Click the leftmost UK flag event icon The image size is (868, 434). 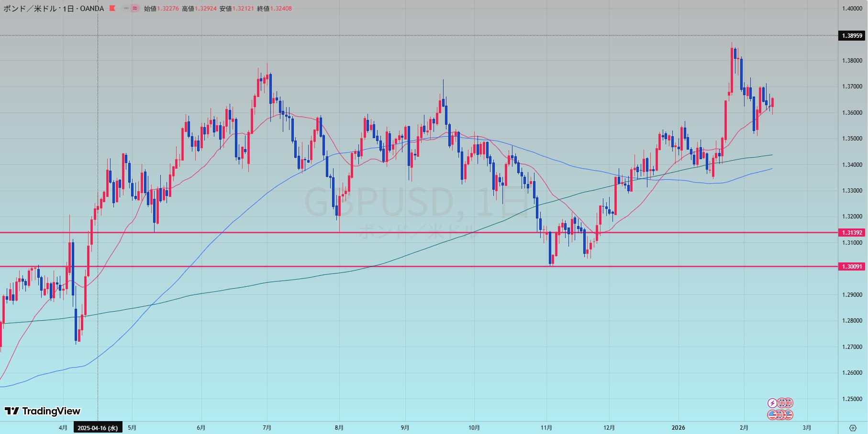tap(782, 403)
